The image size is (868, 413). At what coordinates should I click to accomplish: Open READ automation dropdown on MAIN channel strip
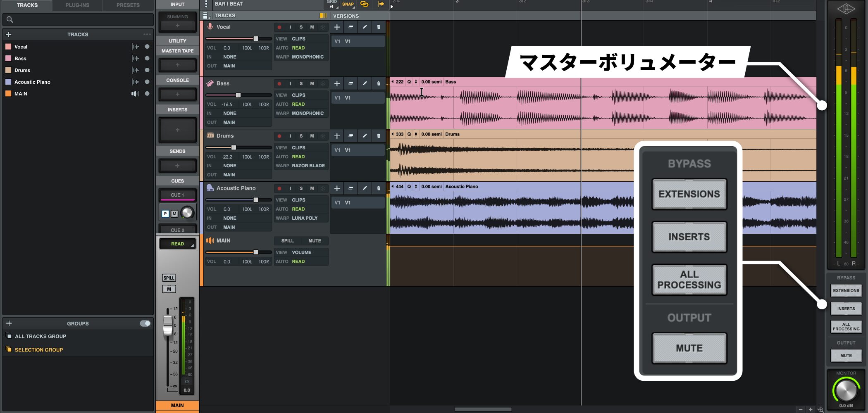point(178,244)
